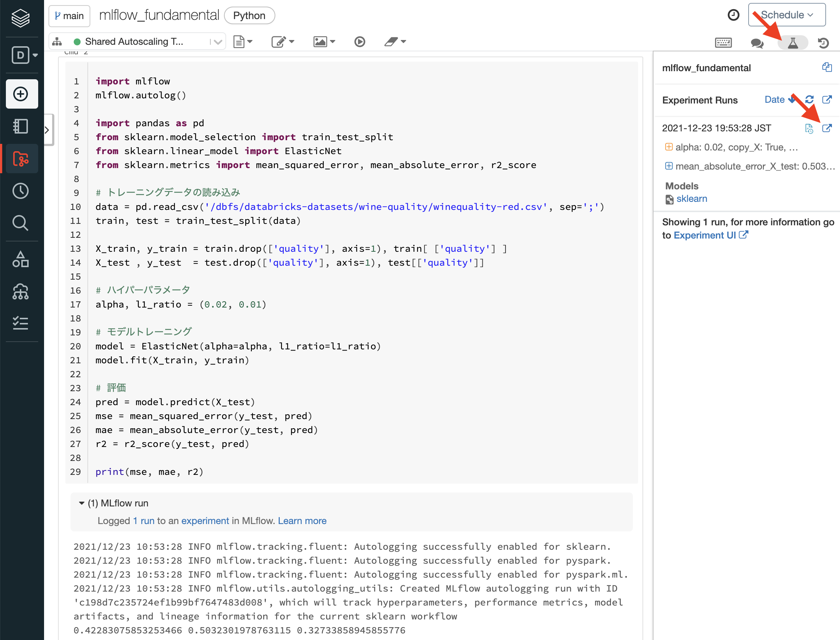Viewport: 840px width, 640px height.
Task: Expand the collapsed left navigation panel
Action: [48, 130]
